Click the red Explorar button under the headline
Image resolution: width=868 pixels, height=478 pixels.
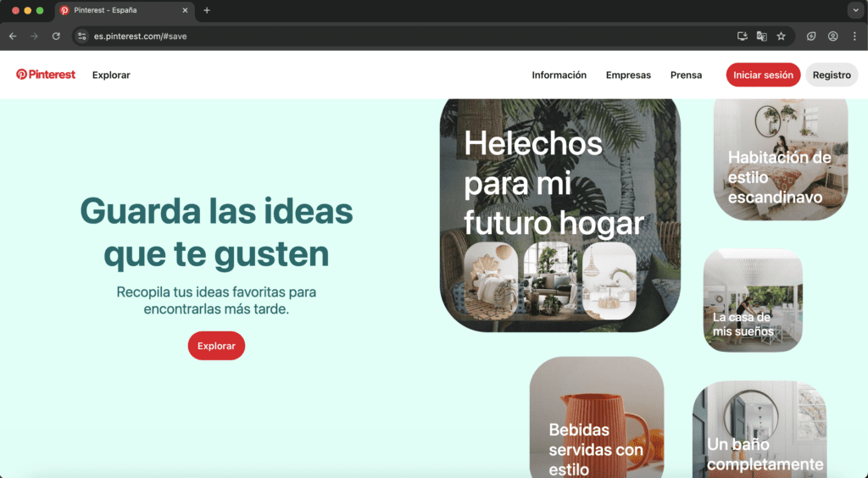coord(216,346)
